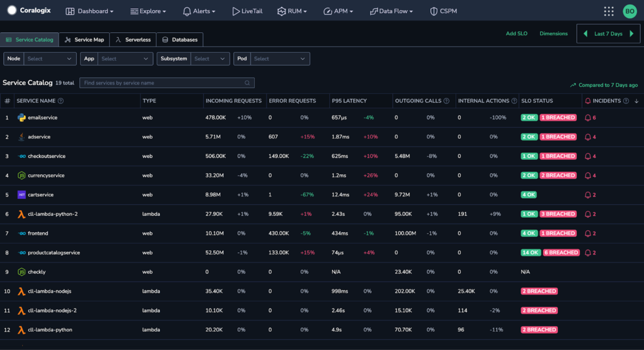The height and width of the screenshot is (350, 644).
Task: Open LiveTail from top navigation
Action: pos(247,11)
